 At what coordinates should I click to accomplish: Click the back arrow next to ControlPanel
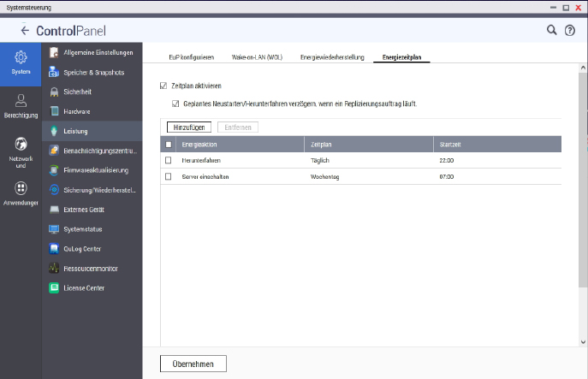(x=25, y=31)
